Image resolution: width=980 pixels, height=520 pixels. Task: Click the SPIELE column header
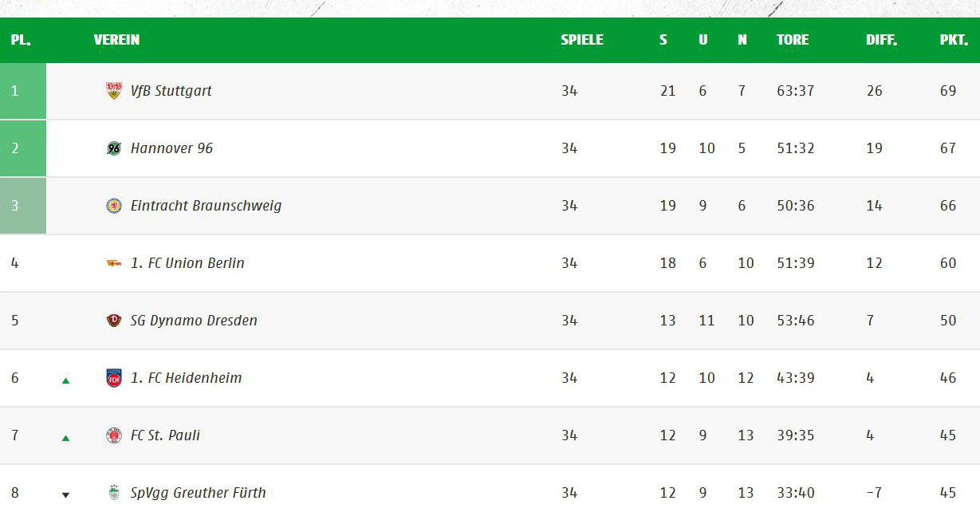582,40
